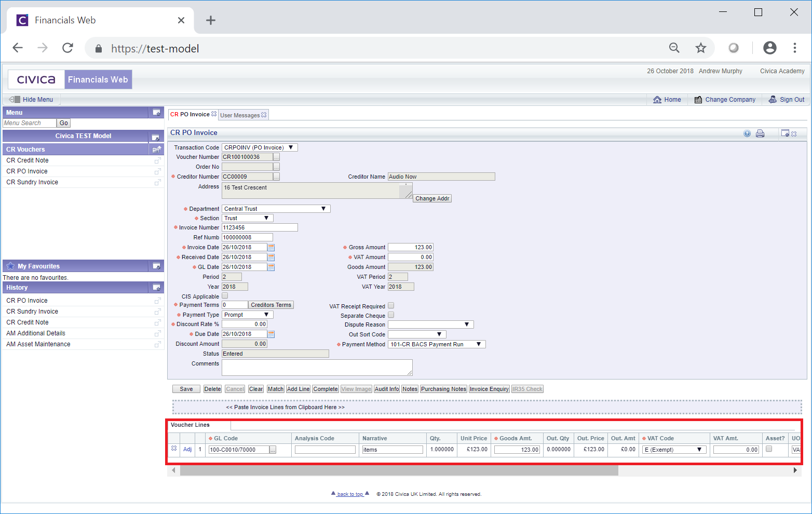Toggle CIS Applicable checkbox

225,296
